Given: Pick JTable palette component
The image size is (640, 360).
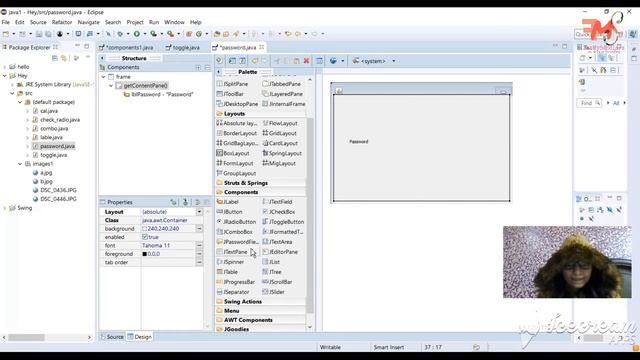Looking at the screenshot, I should (x=227, y=272).
